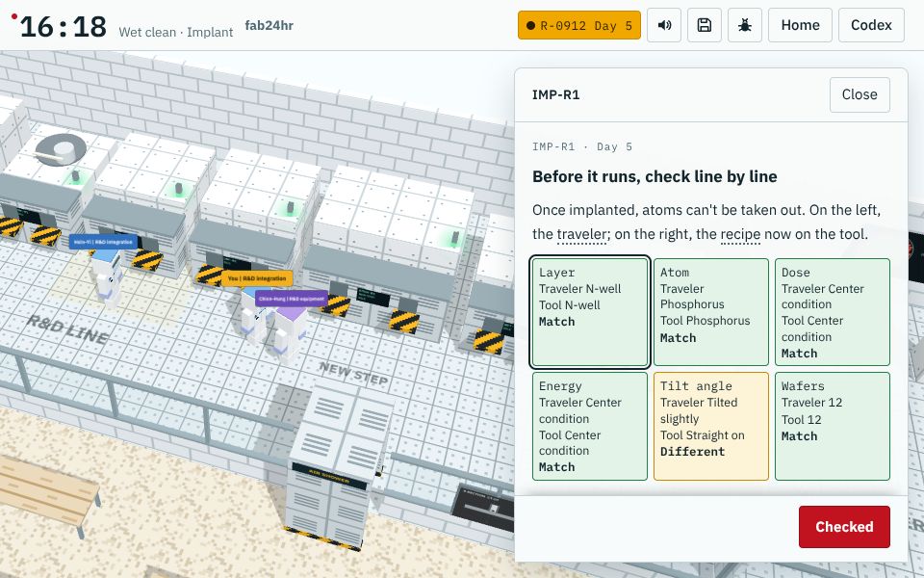924x578 pixels.
Task: Toggle the sound speaker icon
Action: click(x=664, y=25)
